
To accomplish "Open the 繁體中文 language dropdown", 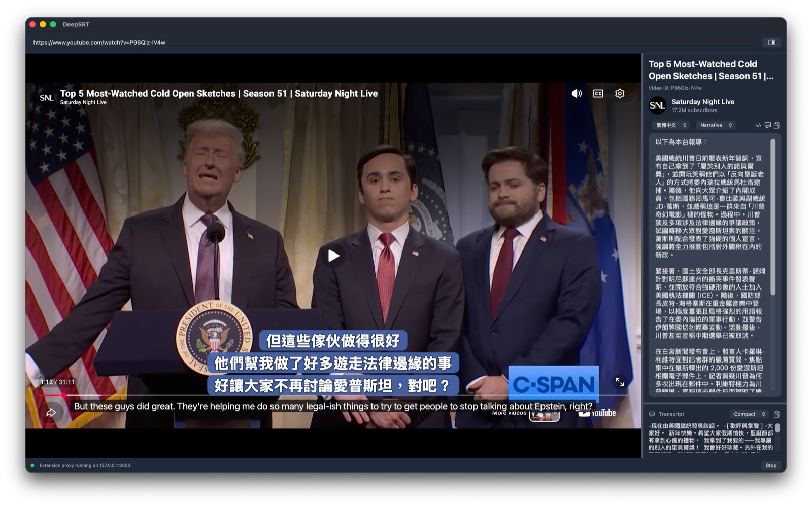I will tap(670, 125).
